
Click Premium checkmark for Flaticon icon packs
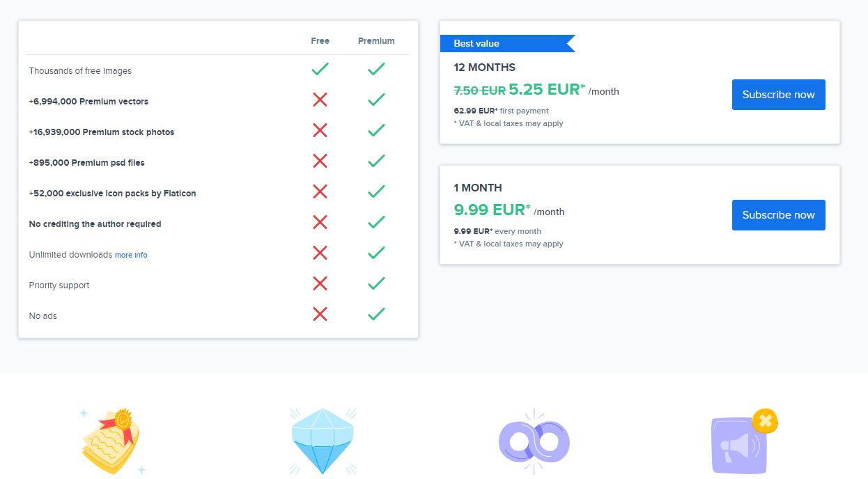click(376, 191)
